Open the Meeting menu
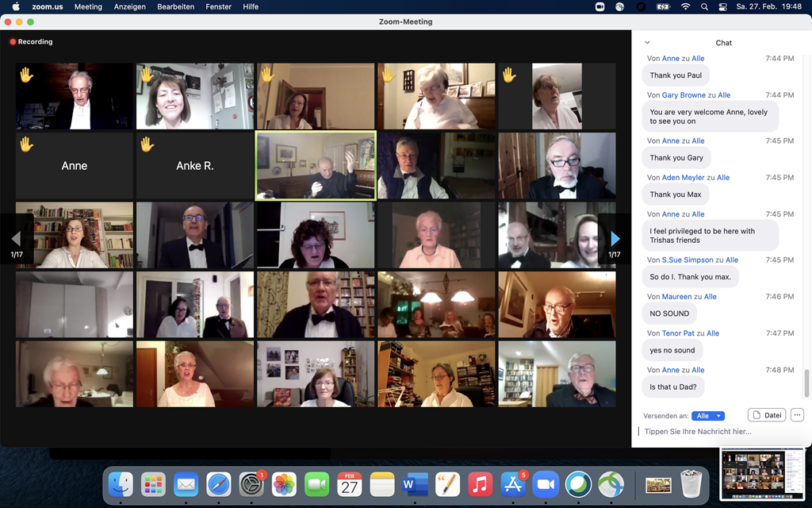 tap(88, 6)
